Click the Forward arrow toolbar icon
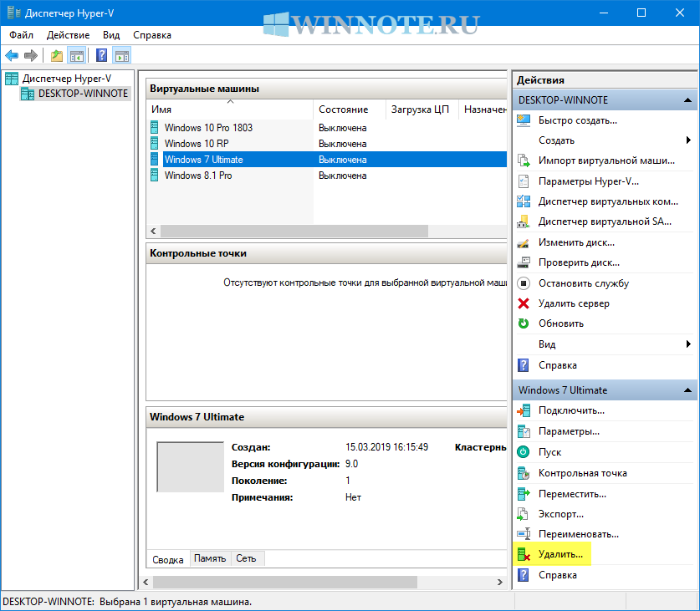 point(31,56)
